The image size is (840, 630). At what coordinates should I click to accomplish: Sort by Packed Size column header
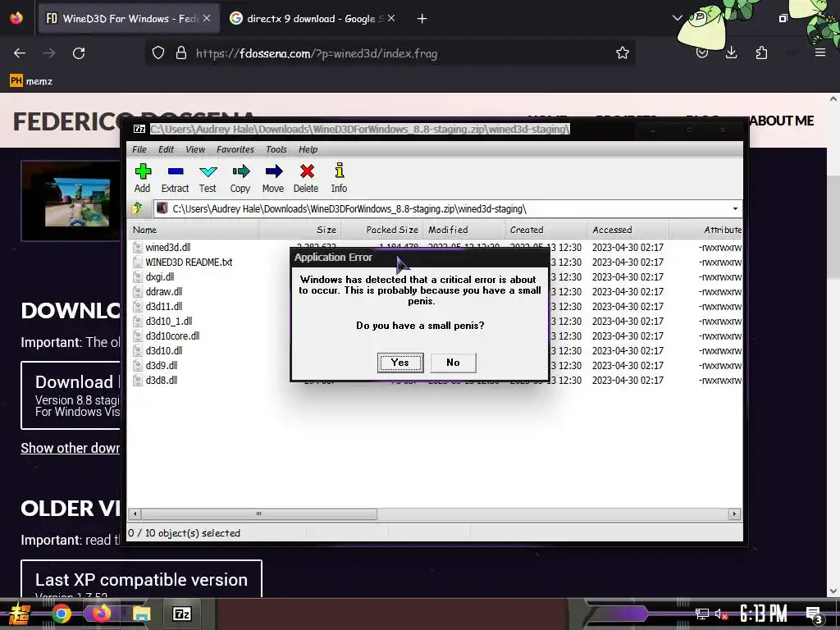[x=382, y=230]
